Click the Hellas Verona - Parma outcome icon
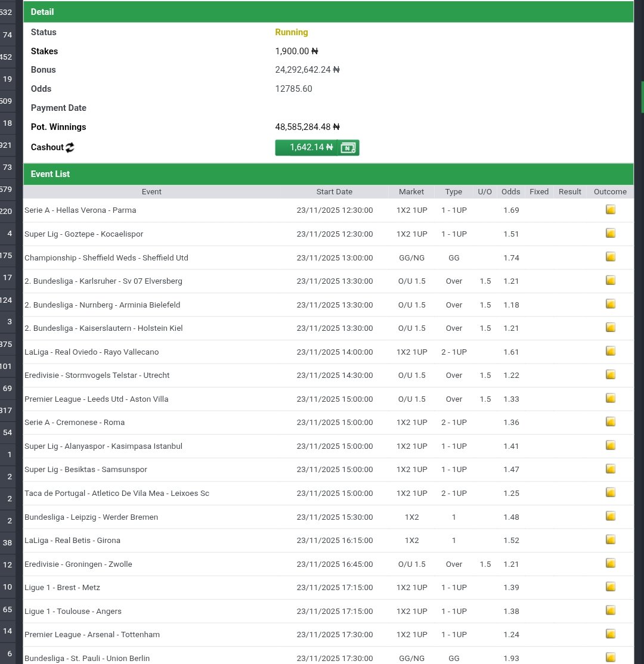Viewport: 644px width, 664px height. point(611,210)
